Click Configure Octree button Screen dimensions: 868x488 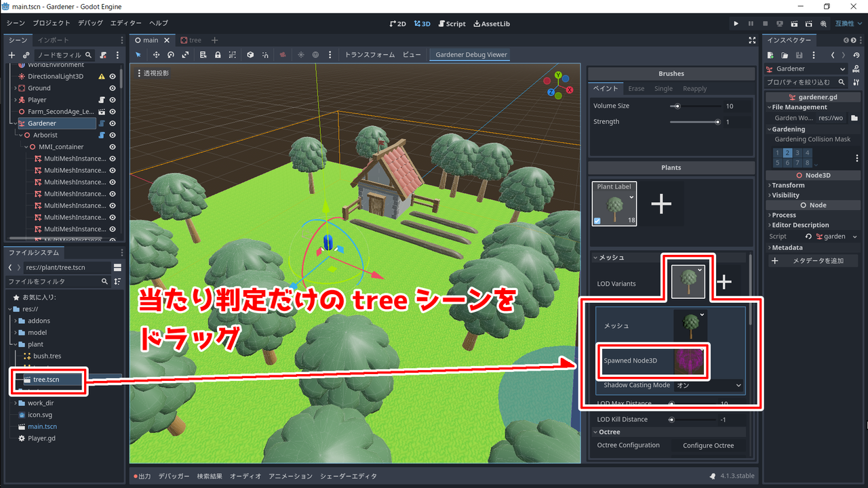click(x=708, y=445)
